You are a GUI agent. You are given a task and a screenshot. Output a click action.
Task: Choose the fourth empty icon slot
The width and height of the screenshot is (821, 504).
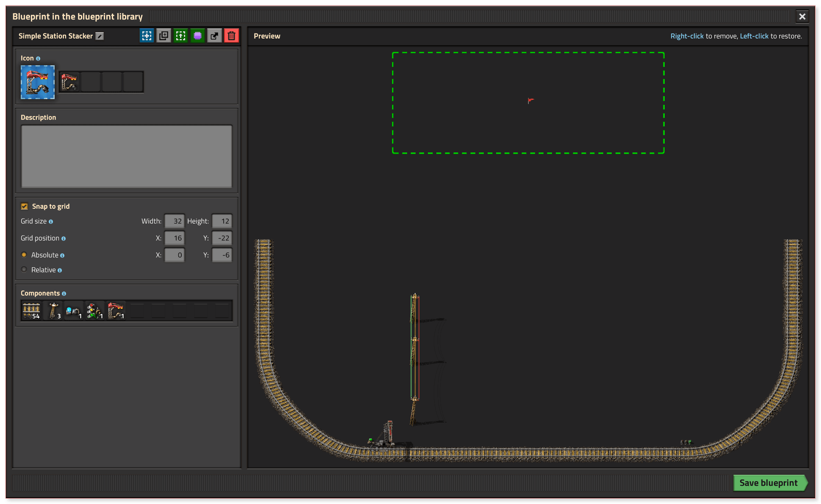pyautogui.click(x=133, y=82)
